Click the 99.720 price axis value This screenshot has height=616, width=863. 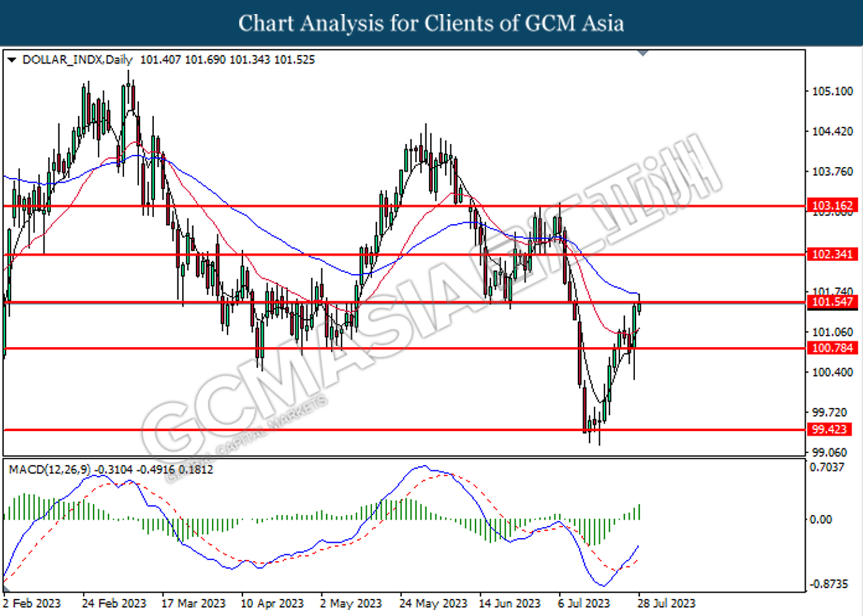[829, 412]
